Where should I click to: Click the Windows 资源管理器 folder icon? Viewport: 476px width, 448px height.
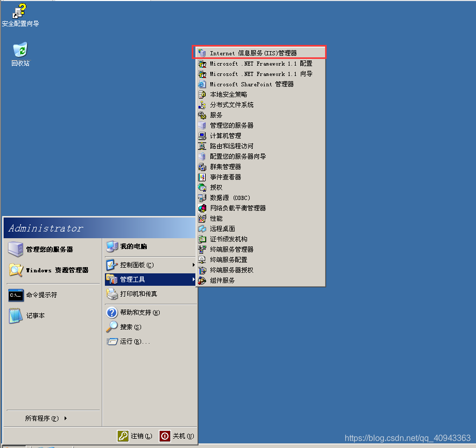[x=16, y=270]
